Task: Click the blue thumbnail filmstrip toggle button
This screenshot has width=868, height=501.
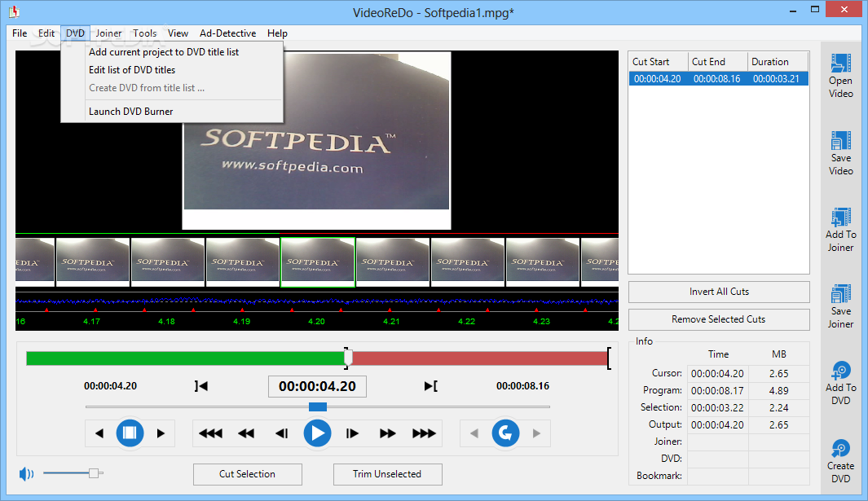Action: click(x=130, y=433)
